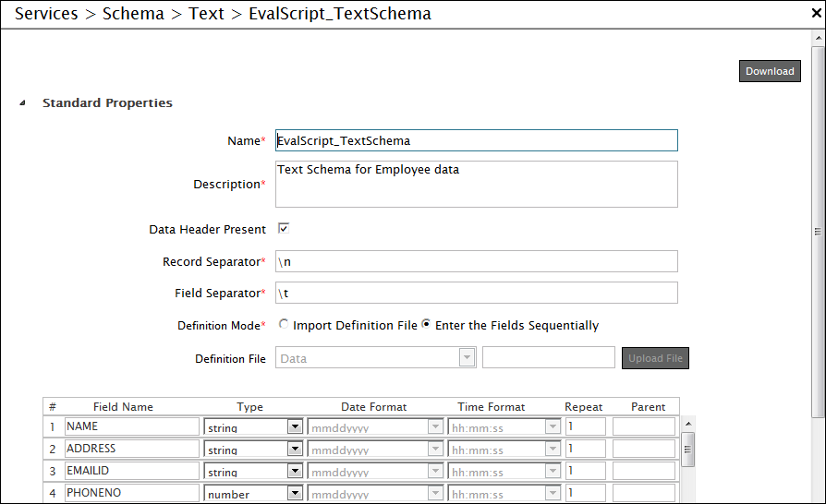Click the Upload File button

click(655, 358)
